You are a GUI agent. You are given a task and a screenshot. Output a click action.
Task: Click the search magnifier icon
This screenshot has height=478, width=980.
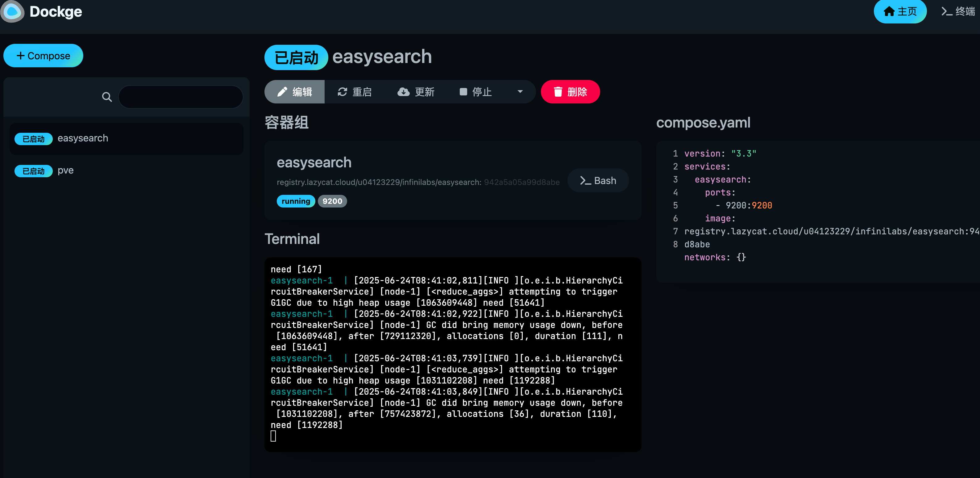[x=107, y=97]
